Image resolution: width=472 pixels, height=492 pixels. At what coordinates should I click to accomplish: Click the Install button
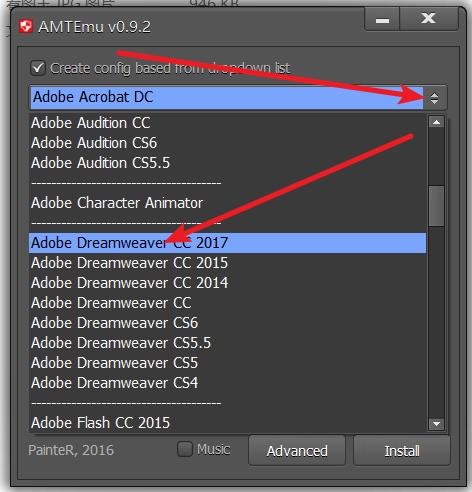pyautogui.click(x=402, y=451)
